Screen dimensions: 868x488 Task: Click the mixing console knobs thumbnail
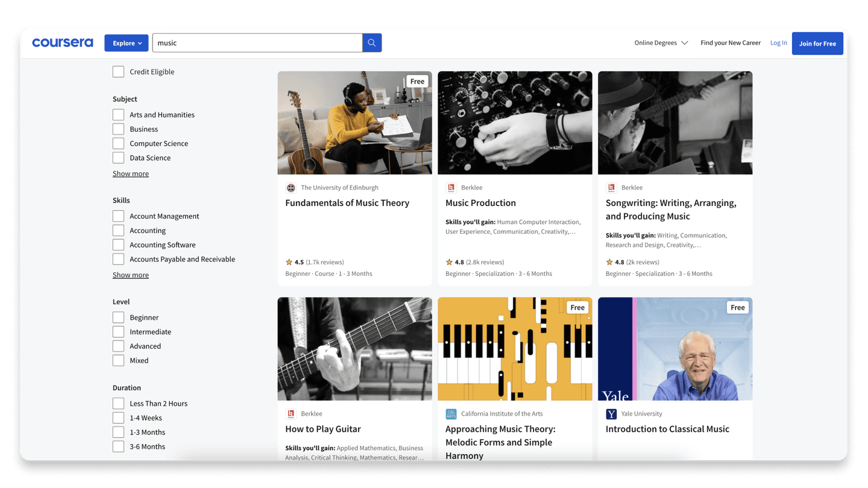(515, 123)
